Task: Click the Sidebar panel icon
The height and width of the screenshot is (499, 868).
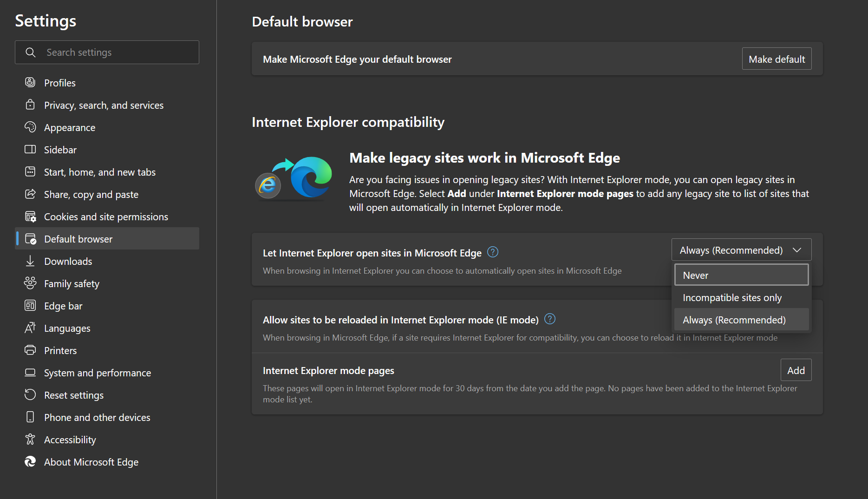Action: tap(30, 150)
